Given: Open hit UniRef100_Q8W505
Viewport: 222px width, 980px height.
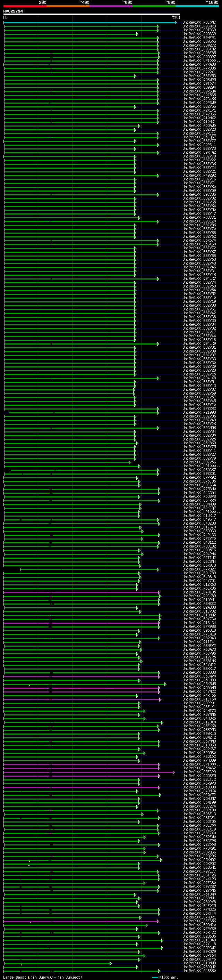Looking at the screenshot, I should [x=199, y=41].
